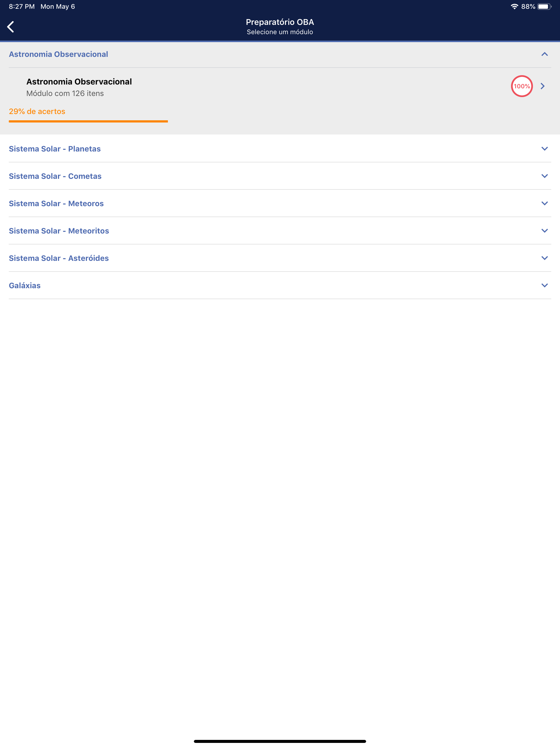Click 'Selecione um módulo' subtitle
This screenshot has height=747, width=560.
[280, 32]
